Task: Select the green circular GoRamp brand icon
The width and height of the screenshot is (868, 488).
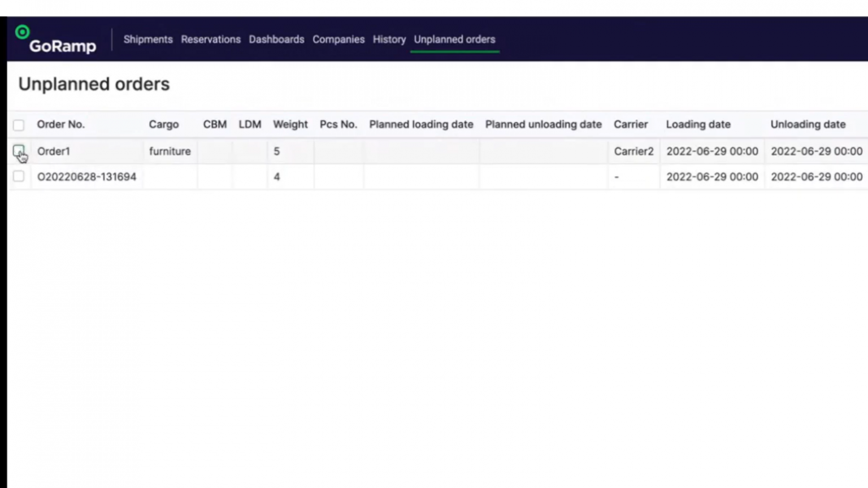Action: 22,32
